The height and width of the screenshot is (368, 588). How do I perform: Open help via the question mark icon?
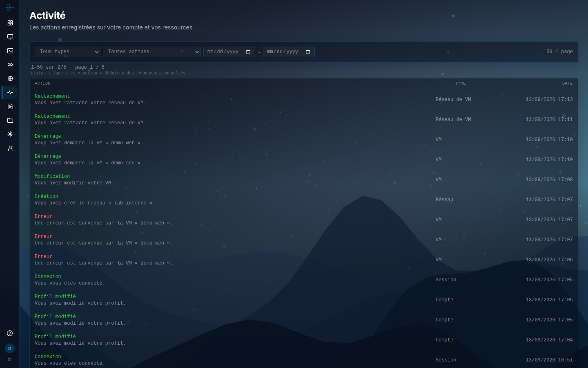(x=10, y=333)
